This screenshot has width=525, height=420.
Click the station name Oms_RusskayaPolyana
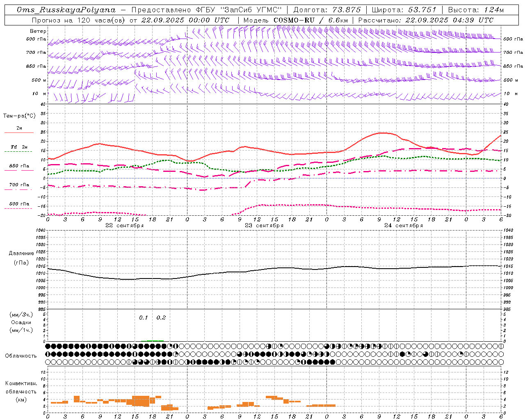[66, 10]
